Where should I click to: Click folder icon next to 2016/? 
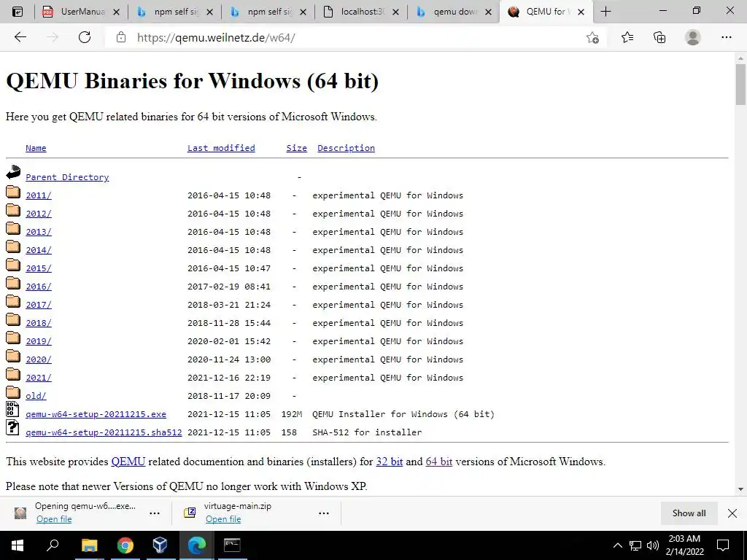13,283
